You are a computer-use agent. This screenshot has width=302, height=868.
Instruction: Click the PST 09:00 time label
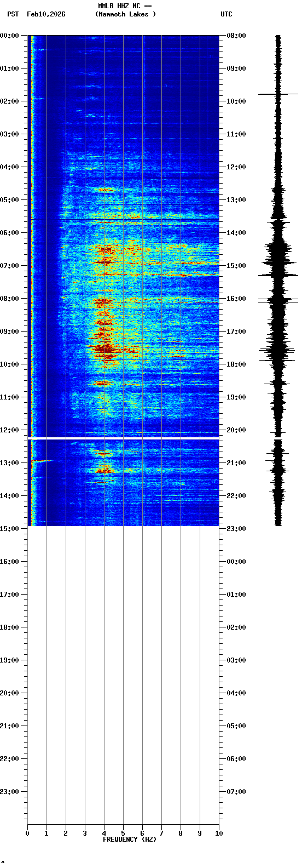10,332
